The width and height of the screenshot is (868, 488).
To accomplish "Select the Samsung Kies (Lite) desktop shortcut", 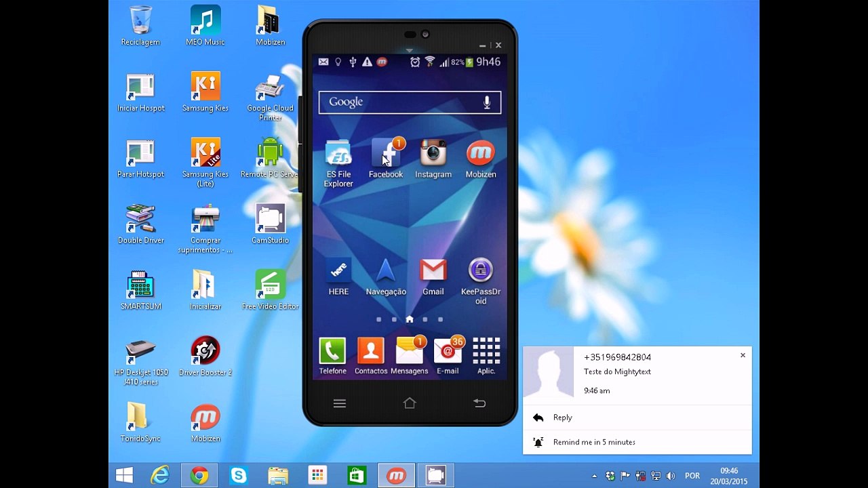I will pos(205,163).
